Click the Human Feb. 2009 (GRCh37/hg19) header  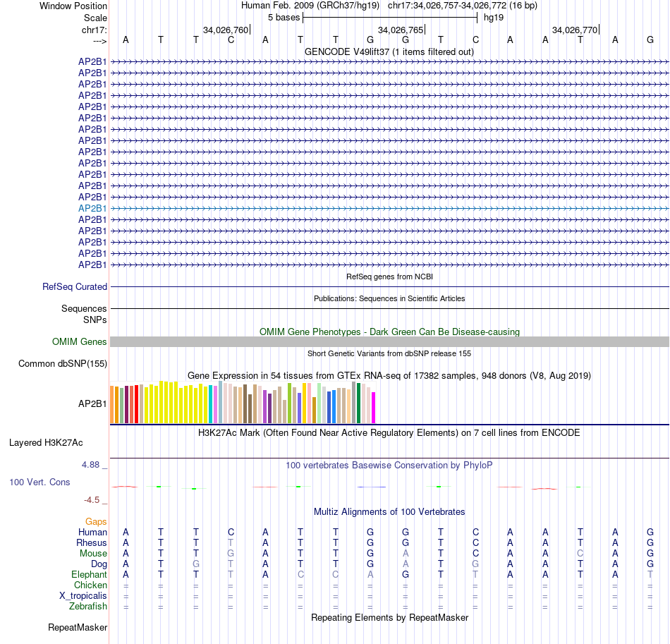click(310, 6)
